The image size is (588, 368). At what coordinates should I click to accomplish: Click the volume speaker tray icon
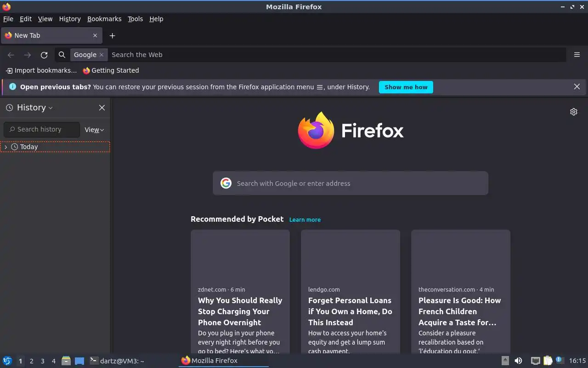(x=518, y=361)
